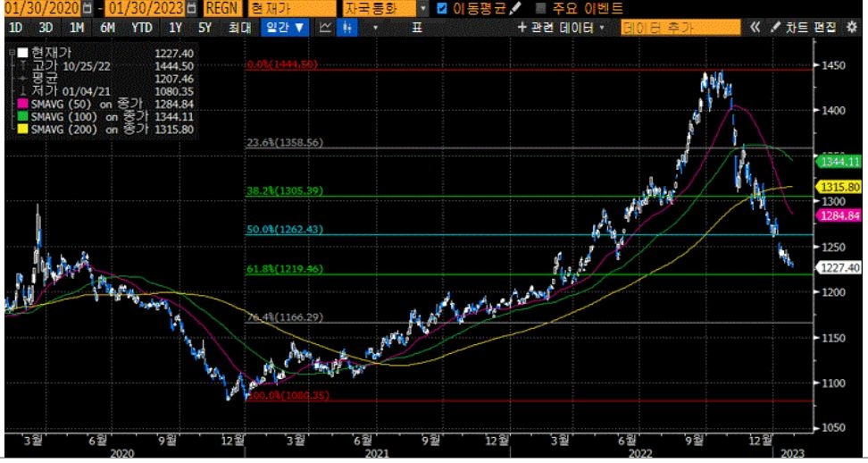
Task: Select the YTD time range
Action: pyautogui.click(x=141, y=28)
